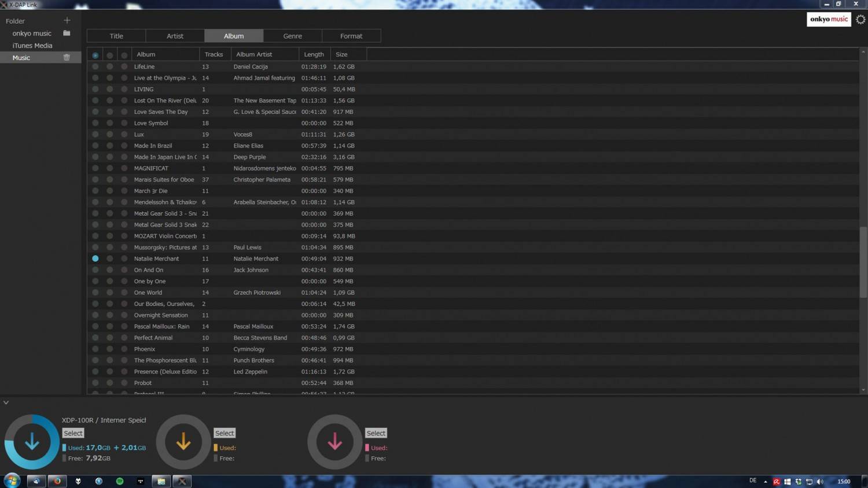This screenshot has width=868, height=488.
Task: Click Select for XDP-100R internal storage
Action: [73, 433]
